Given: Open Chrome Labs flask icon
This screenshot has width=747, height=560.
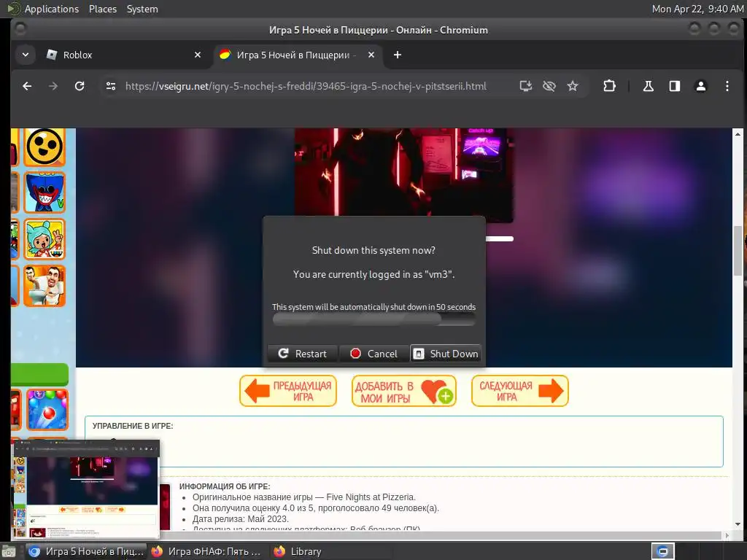Looking at the screenshot, I should point(649,86).
